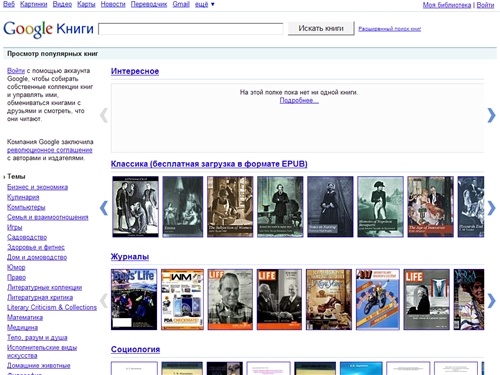Select the Право topic
Screen dimensions: 500x375
click(x=16, y=277)
